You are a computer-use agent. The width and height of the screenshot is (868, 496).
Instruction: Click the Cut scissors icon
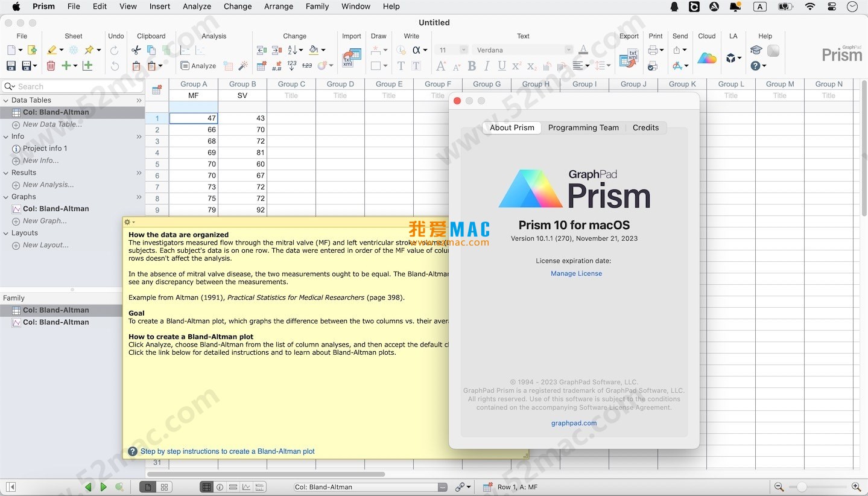pos(136,50)
